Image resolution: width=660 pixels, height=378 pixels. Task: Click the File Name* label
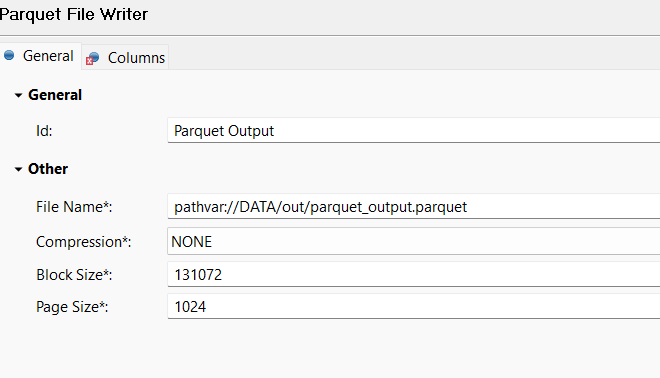pos(74,207)
